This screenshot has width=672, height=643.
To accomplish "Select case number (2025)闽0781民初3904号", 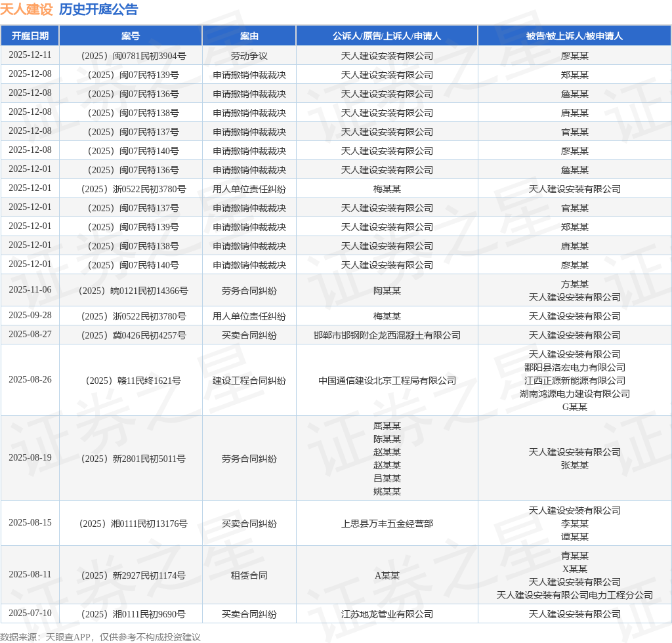I will pyautogui.click(x=134, y=56).
